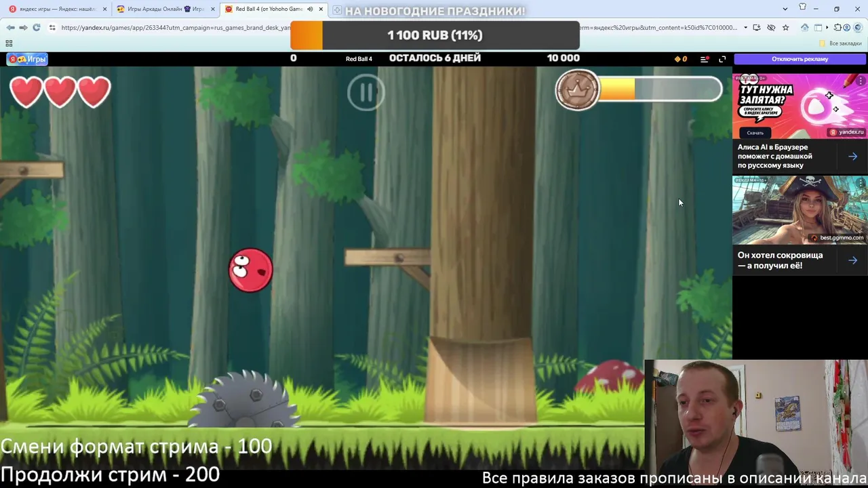The image size is (868, 488).
Task: Click arrow next to Алиса AI ad text
Action: tap(852, 157)
